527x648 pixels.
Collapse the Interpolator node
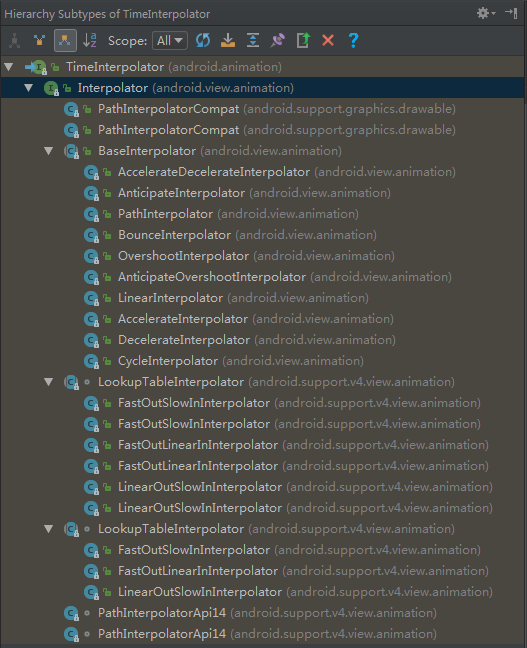click(x=28, y=88)
